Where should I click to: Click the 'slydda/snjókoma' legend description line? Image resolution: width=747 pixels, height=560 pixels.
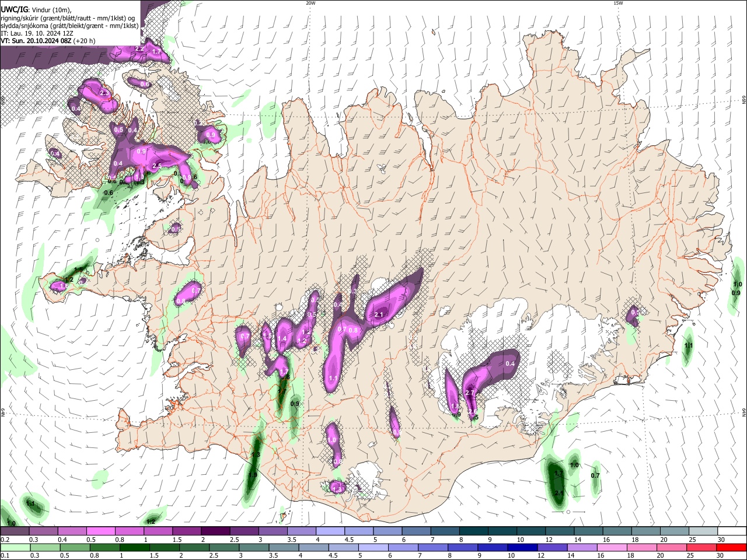70,26
